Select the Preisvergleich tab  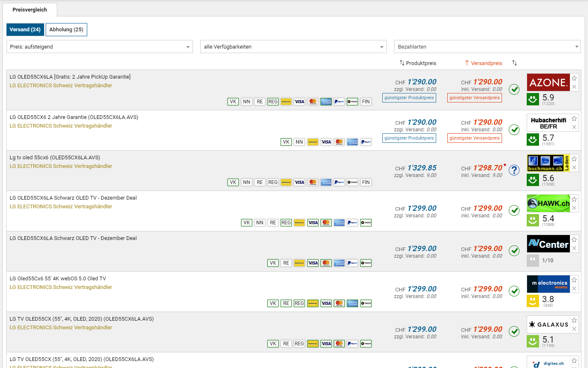(30, 9)
